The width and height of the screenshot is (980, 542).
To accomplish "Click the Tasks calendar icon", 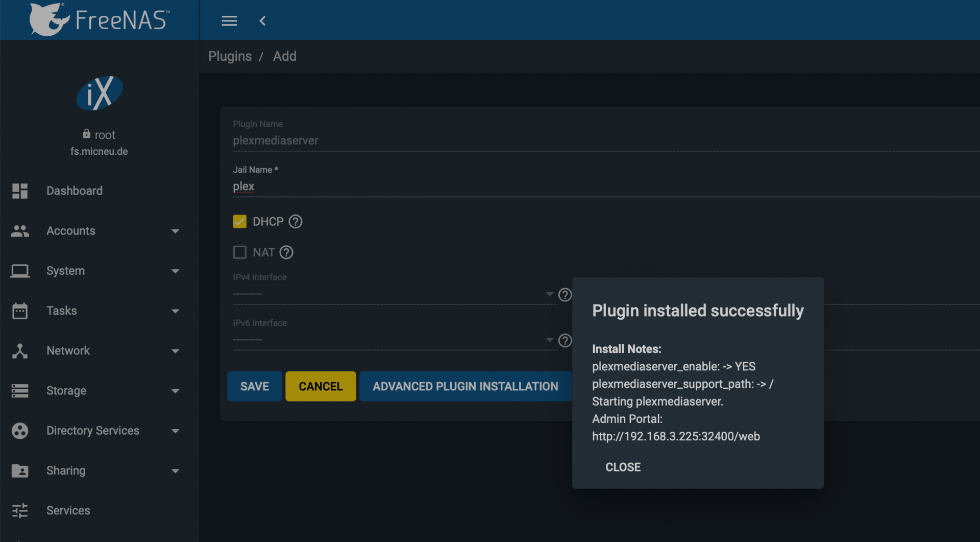I will tap(20, 311).
